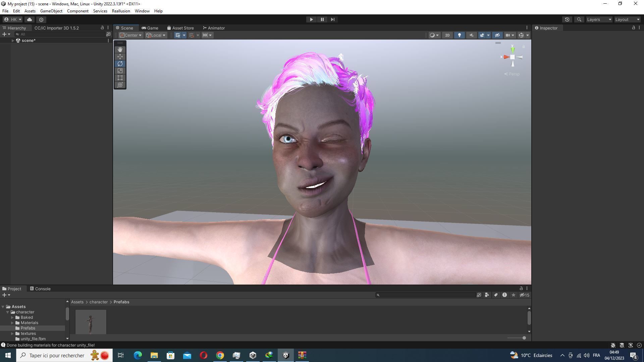The height and width of the screenshot is (362, 644).
Task: Switch to the Game tab
Action: [x=150, y=28]
